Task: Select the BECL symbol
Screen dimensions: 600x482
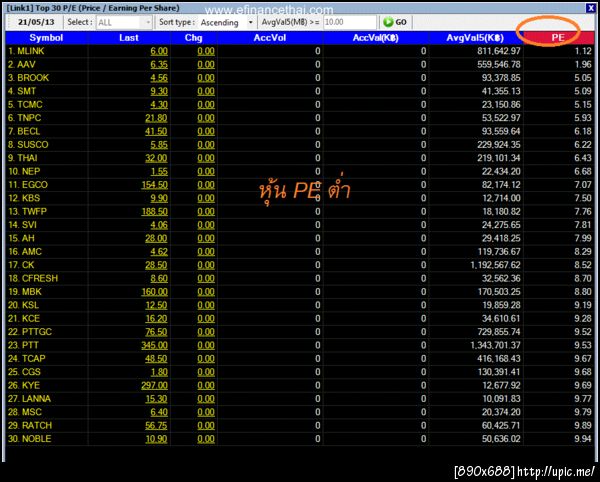Action: point(28,131)
